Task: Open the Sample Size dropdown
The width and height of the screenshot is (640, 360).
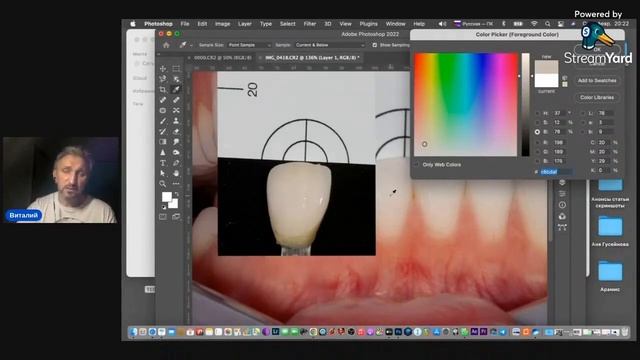Action: [x=249, y=45]
